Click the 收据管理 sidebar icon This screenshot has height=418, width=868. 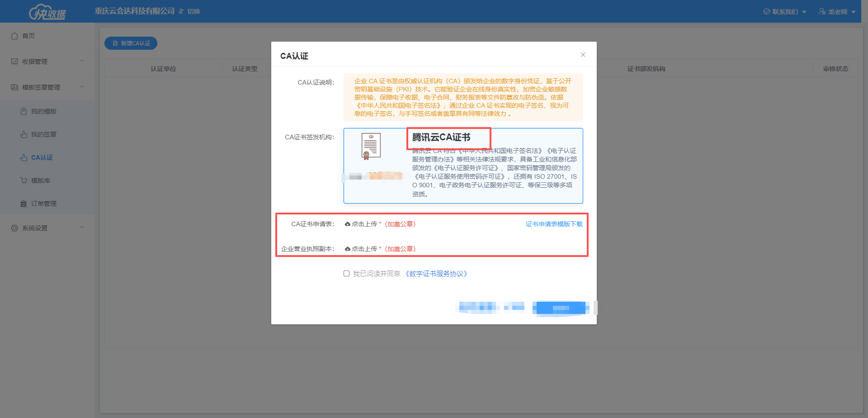tap(14, 62)
